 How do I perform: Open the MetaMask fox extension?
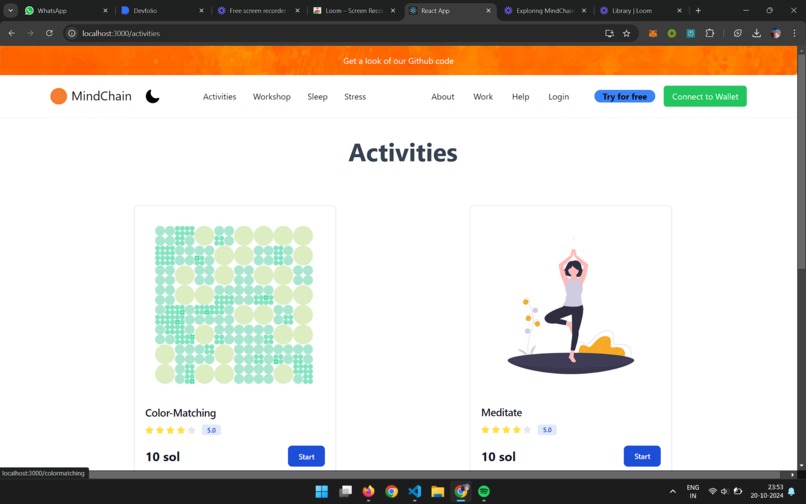[652, 33]
